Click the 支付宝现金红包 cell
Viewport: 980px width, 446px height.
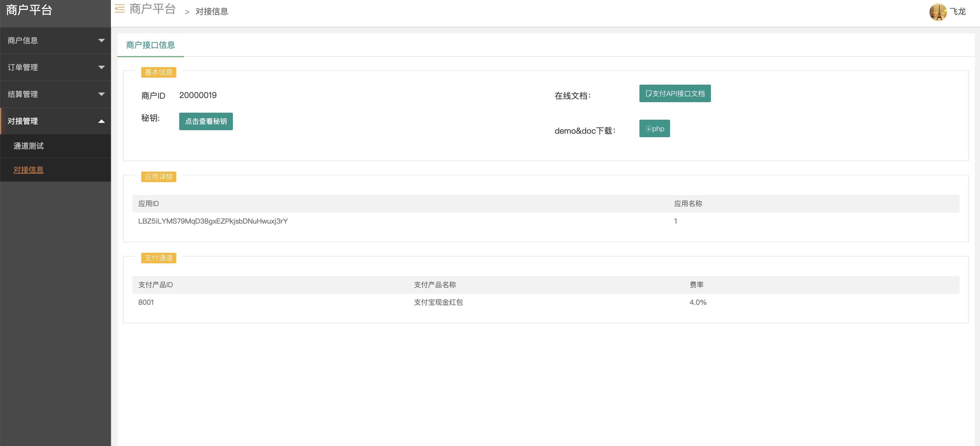point(438,302)
